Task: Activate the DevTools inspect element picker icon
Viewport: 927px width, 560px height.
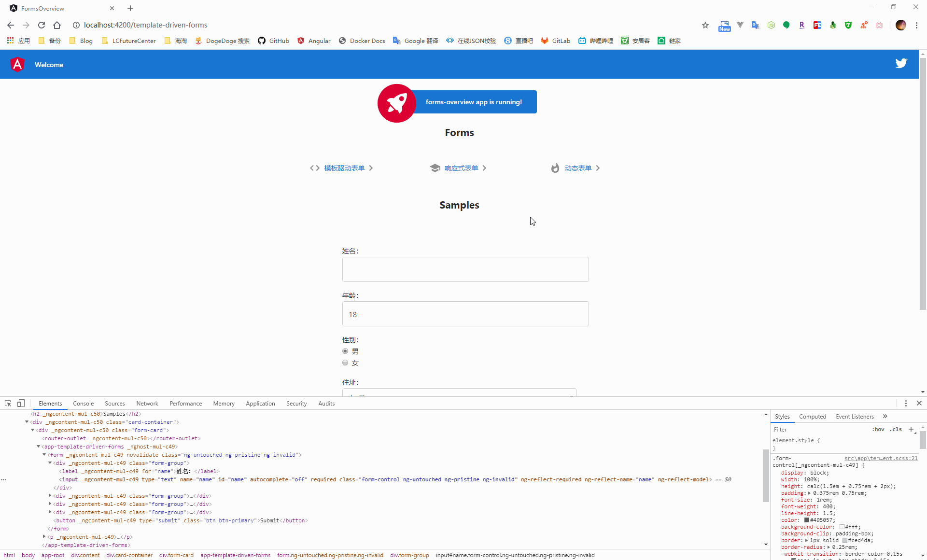Action: click(8, 403)
